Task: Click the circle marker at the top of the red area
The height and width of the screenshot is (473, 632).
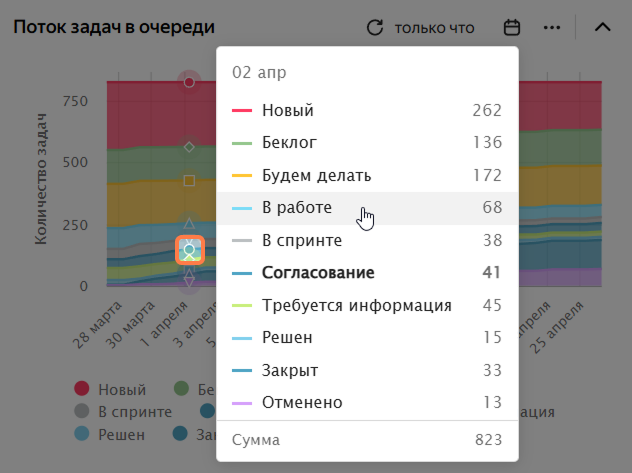Action: pos(189,82)
